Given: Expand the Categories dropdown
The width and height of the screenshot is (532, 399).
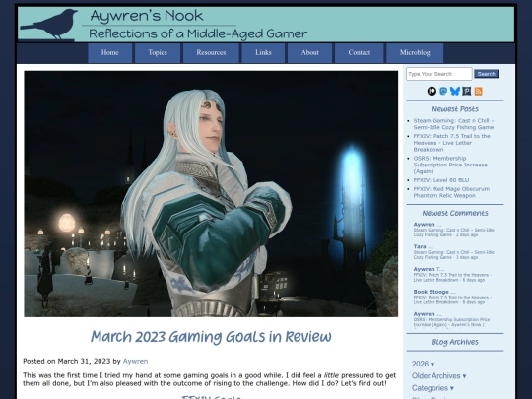Looking at the screenshot, I should (x=432, y=388).
